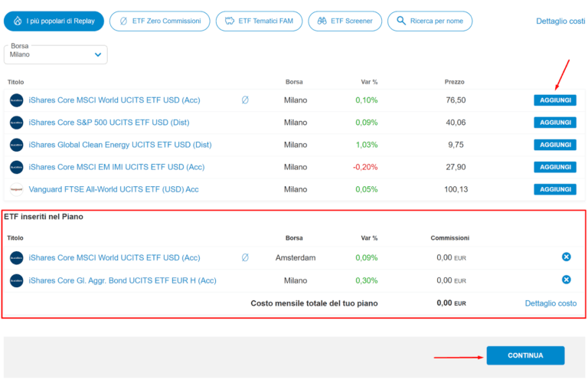Click the BlackRock logo beside Global Clean Energy
The width and height of the screenshot is (588, 383).
pyautogui.click(x=16, y=145)
